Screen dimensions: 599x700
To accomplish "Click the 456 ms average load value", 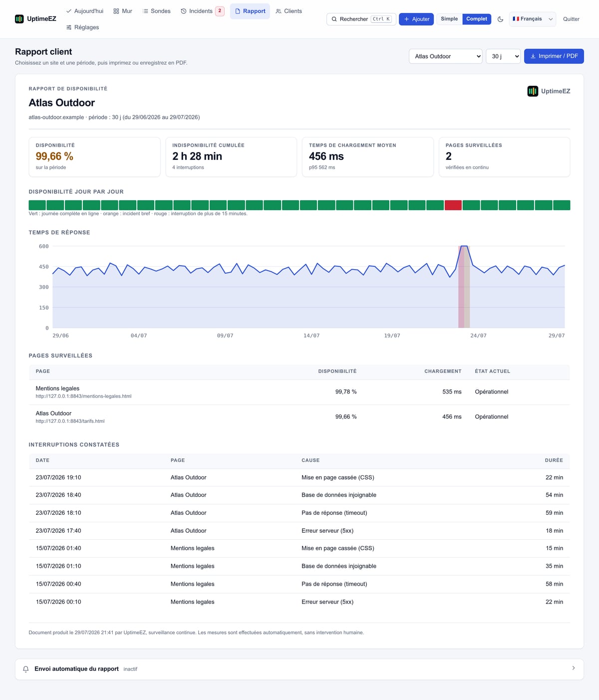I will pyautogui.click(x=326, y=156).
